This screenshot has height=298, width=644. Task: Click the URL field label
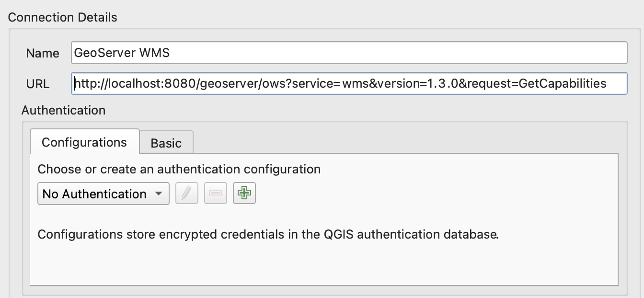click(x=38, y=84)
